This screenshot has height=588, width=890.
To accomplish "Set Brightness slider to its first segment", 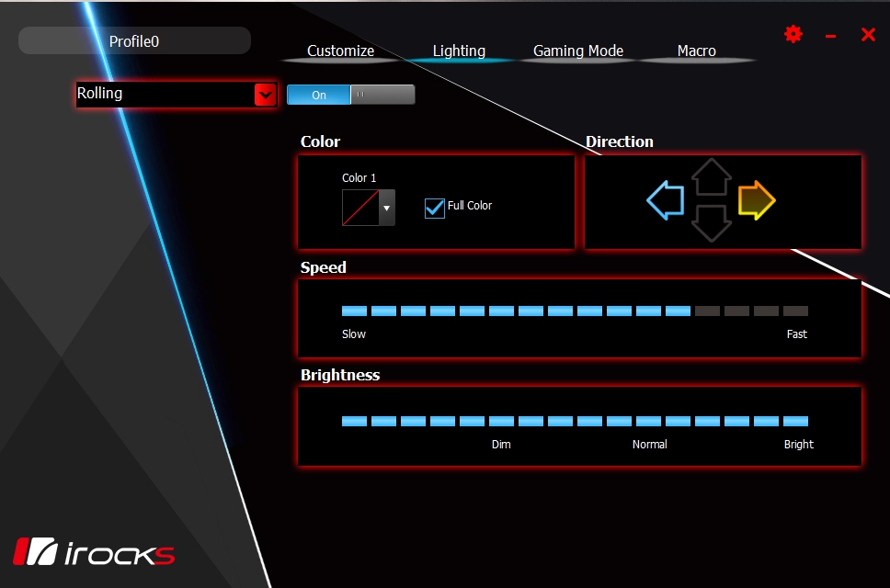I will [x=354, y=421].
